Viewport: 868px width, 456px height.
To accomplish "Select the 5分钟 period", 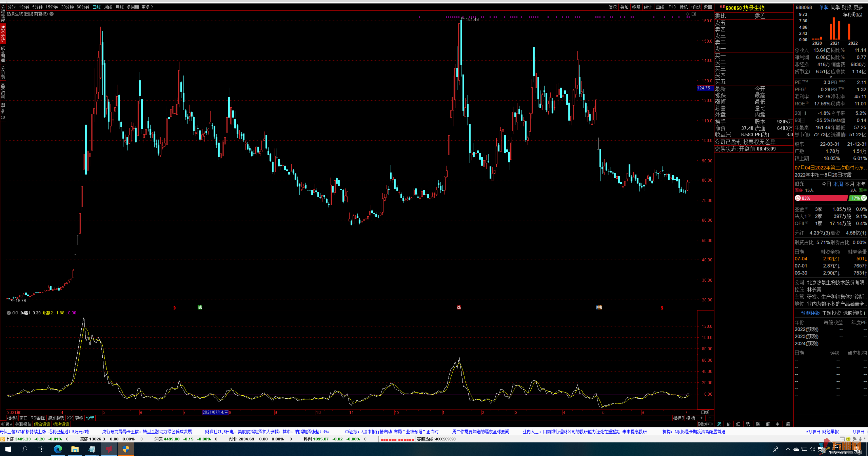I will 37,7.
